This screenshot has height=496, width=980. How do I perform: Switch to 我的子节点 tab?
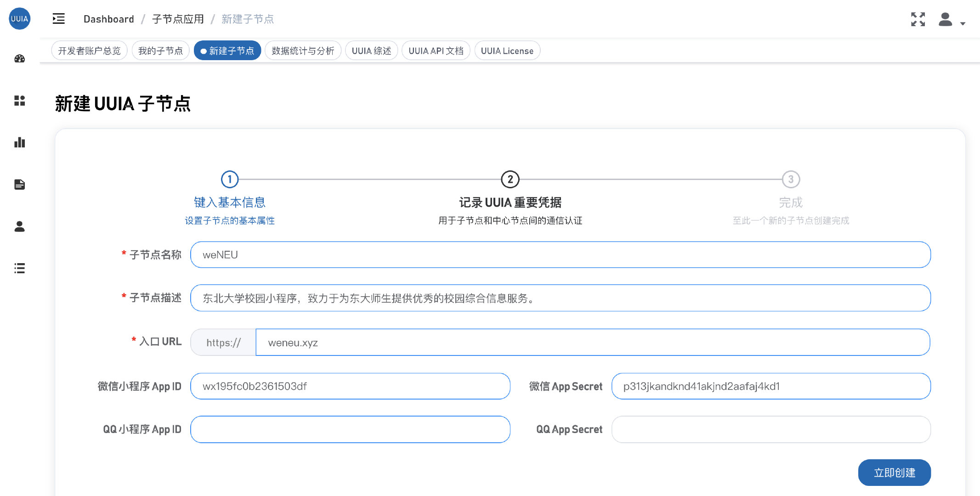click(160, 51)
